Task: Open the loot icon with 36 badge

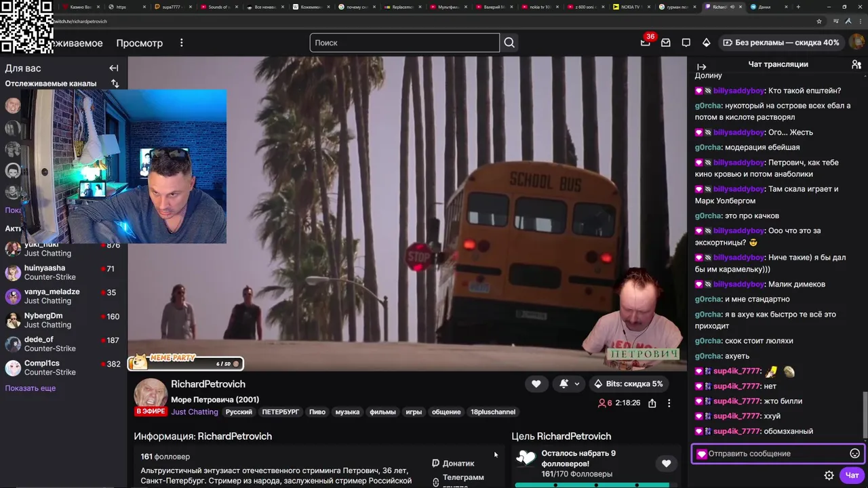Action: pyautogui.click(x=646, y=42)
